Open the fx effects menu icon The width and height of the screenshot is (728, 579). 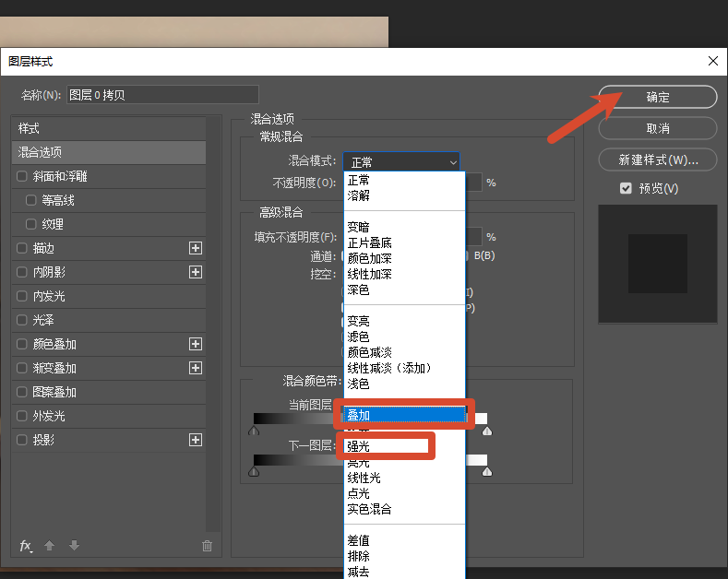click(26, 546)
